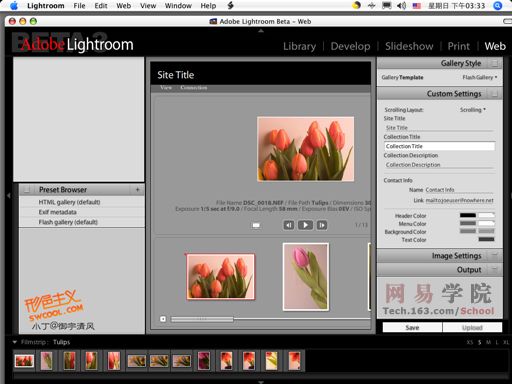
Task: Collapse the left panel arrow
Action: pos(9,195)
